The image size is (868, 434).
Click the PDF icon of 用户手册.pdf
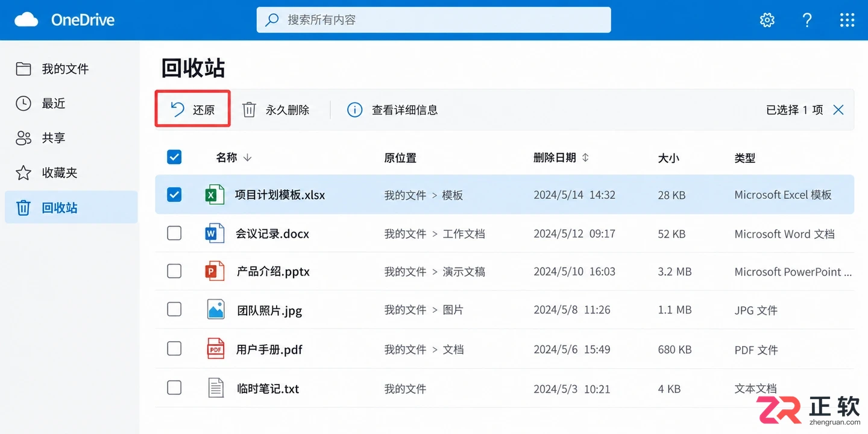pyautogui.click(x=215, y=348)
